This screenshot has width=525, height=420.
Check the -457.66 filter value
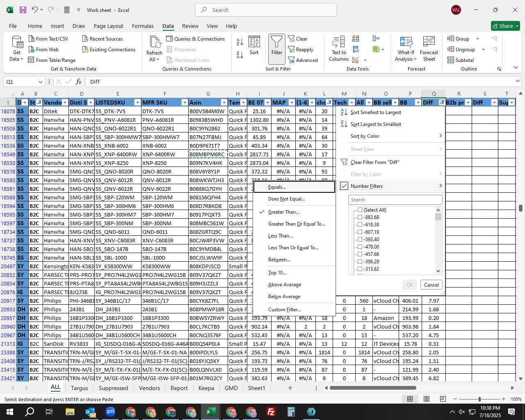click(360, 254)
